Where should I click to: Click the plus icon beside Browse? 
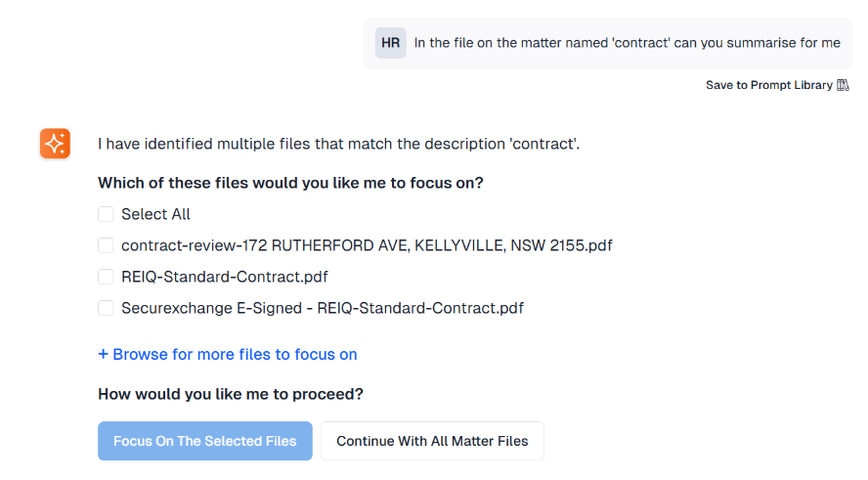point(103,355)
